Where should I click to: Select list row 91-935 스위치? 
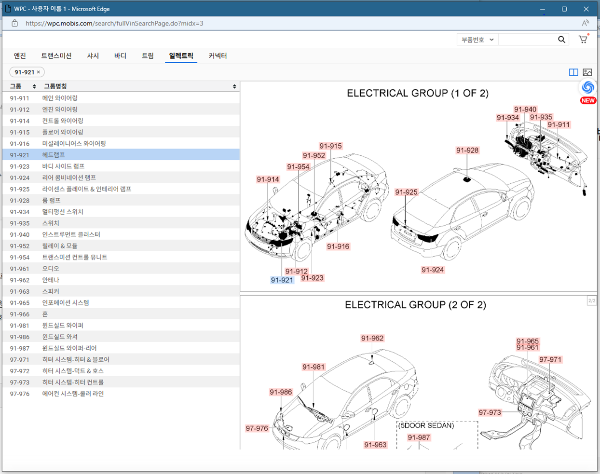tap(121, 223)
